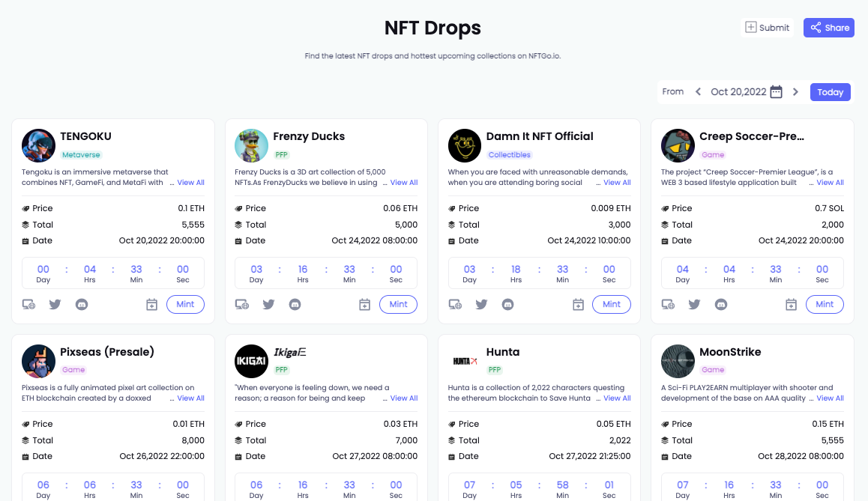The height and width of the screenshot is (501, 868).
Task: Open the MoonStrike collection title
Action: click(729, 352)
